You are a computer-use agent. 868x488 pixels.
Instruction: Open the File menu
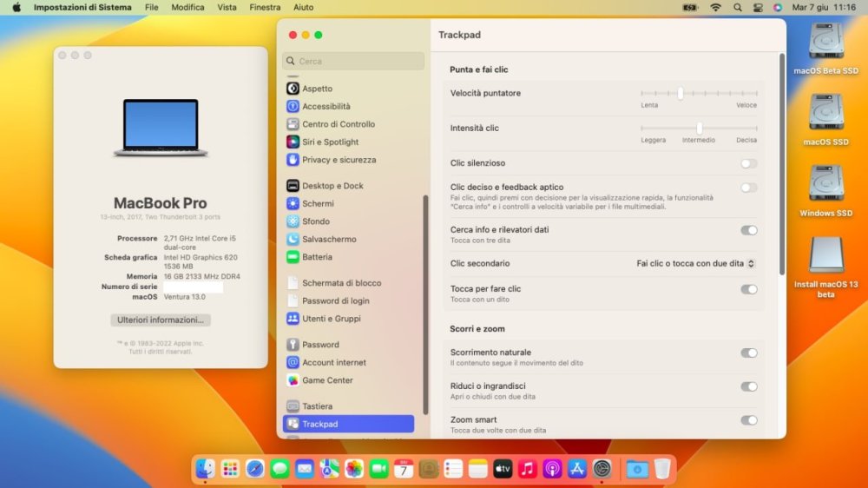tap(152, 7)
